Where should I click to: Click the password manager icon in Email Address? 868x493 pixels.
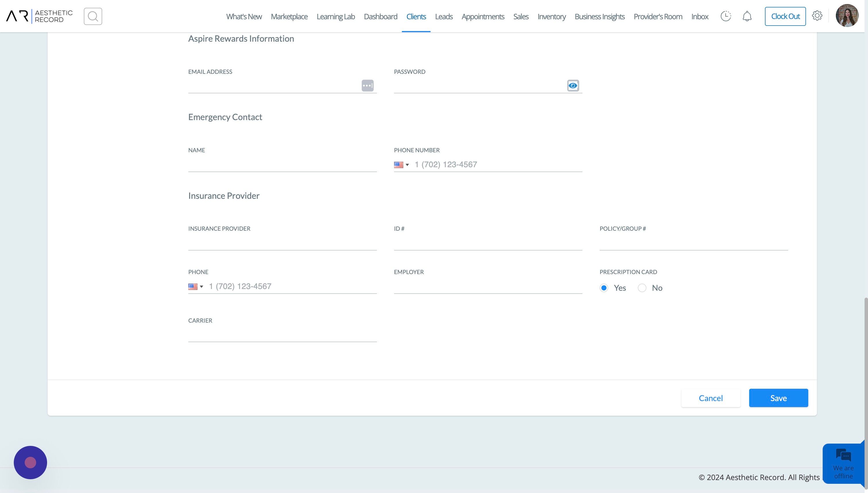[367, 86]
